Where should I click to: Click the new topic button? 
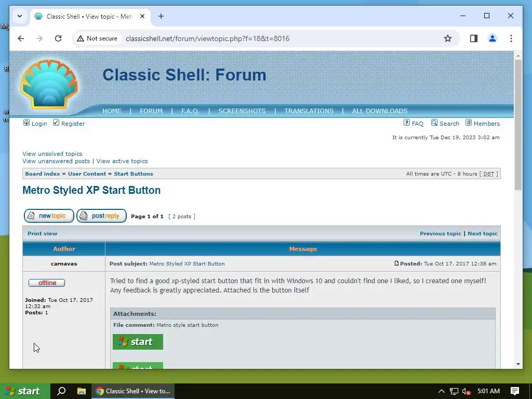pos(49,216)
